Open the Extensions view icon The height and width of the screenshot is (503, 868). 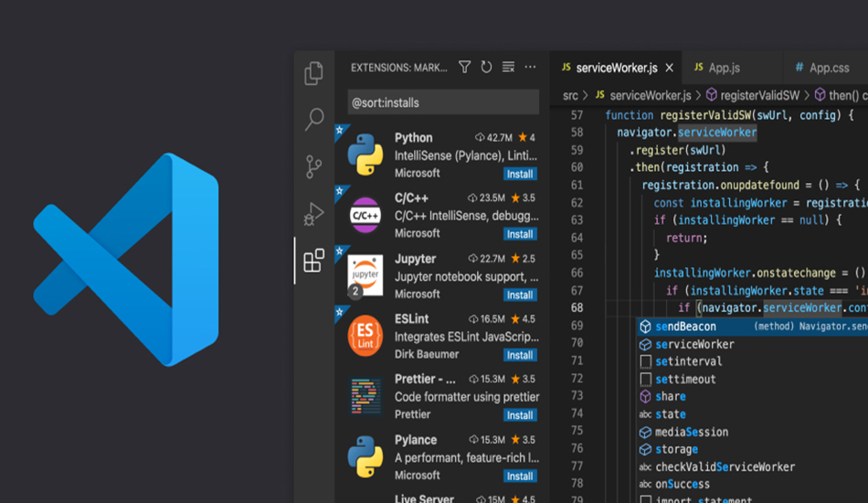(314, 261)
